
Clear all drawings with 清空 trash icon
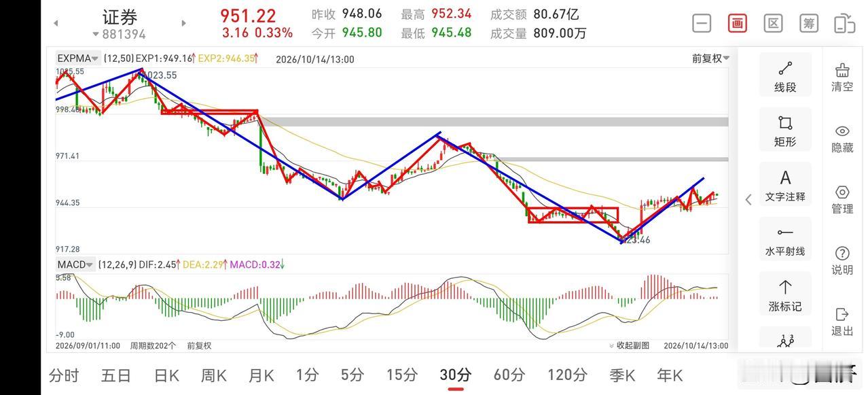pyautogui.click(x=842, y=78)
